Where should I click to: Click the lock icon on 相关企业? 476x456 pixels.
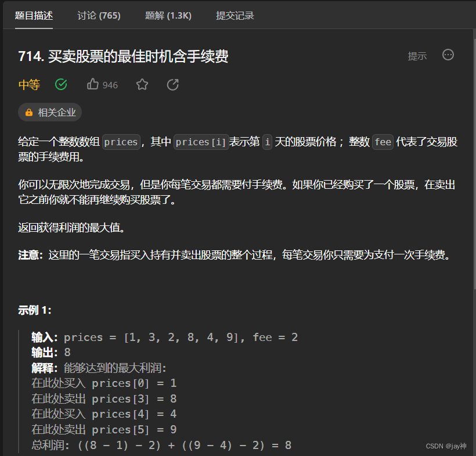tap(30, 112)
